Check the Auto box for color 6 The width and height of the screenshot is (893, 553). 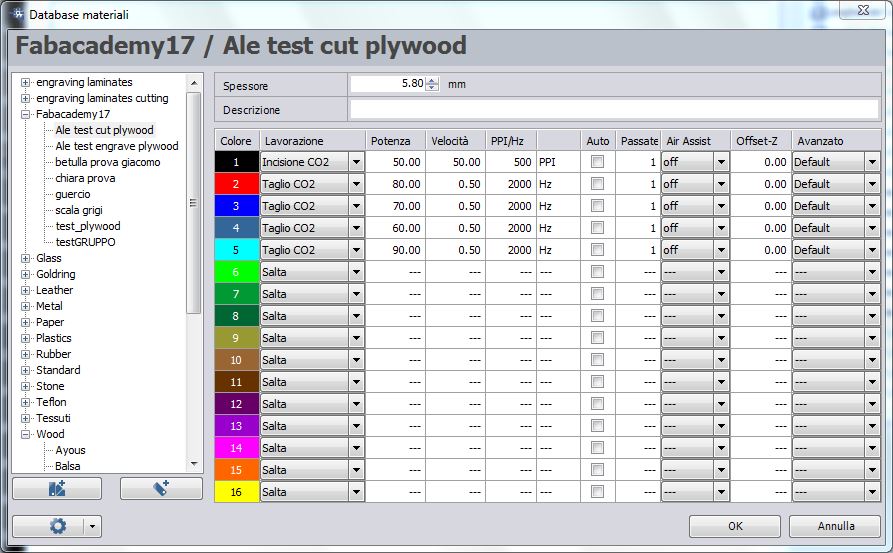[597, 272]
